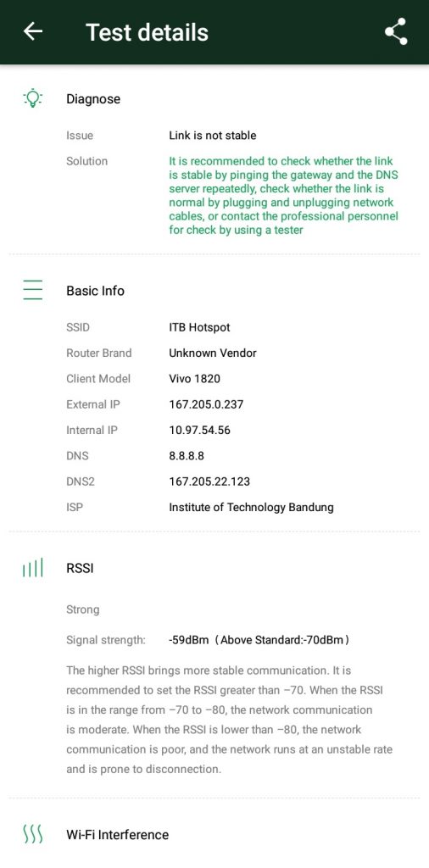Click the green recommended solution text
Image resolution: width=429 pixels, height=868 pixels.
point(283,196)
